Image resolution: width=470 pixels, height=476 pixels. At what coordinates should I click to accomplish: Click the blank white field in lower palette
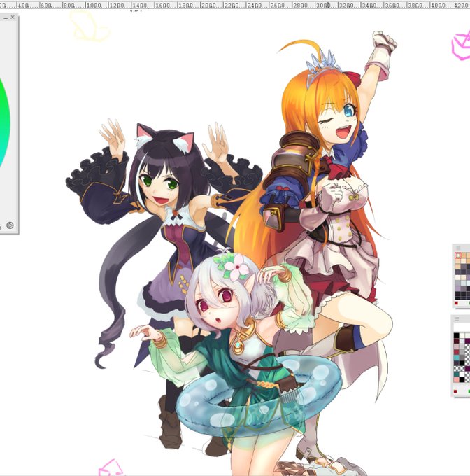(x=462, y=328)
